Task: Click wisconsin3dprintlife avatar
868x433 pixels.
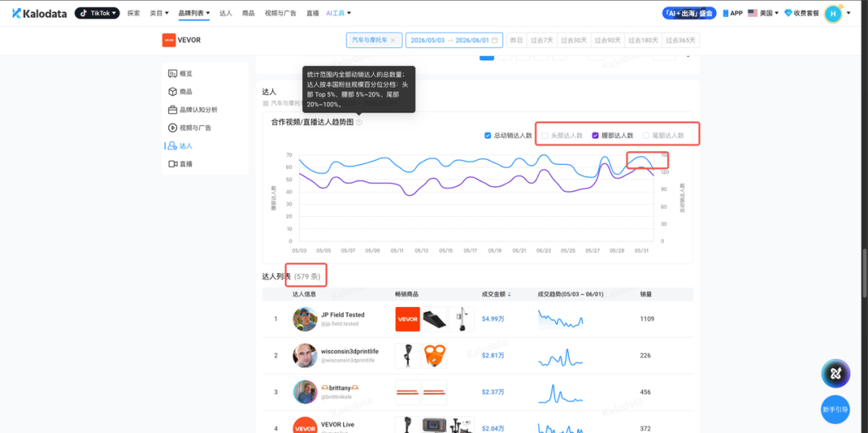Action: [x=305, y=356]
